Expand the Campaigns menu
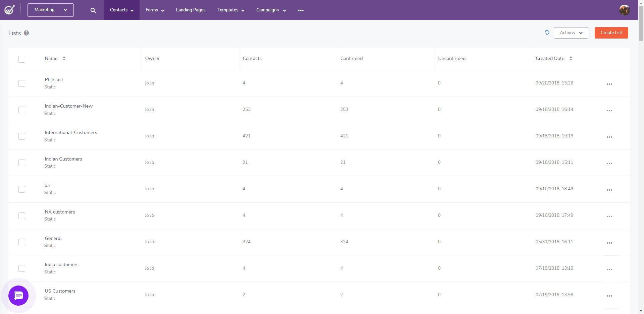The width and height of the screenshot is (644, 314). point(270,10)
